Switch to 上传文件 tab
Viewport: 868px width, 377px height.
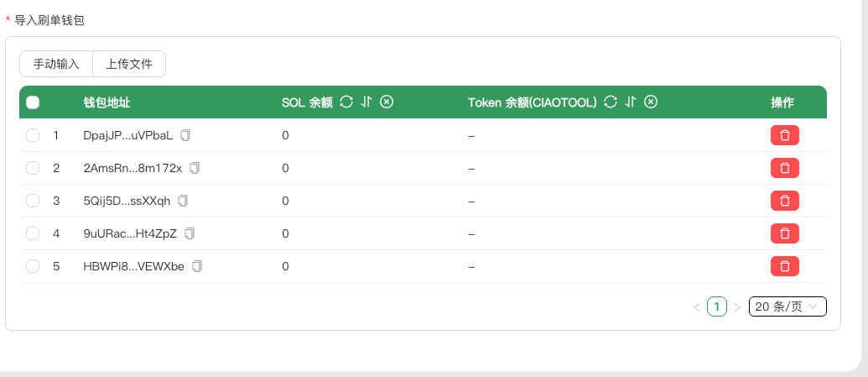pos(129,64)
